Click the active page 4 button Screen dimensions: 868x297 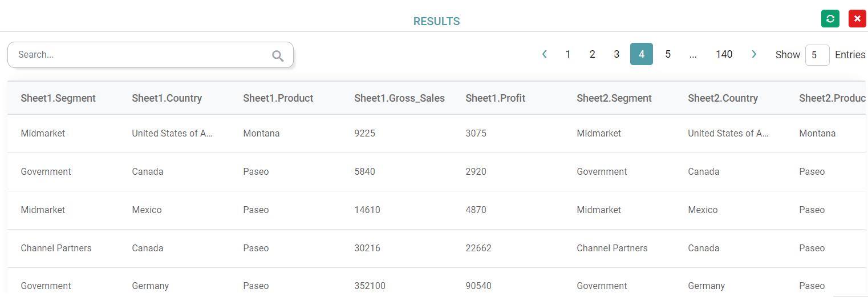pyautogui.click(x=642, y=54)
